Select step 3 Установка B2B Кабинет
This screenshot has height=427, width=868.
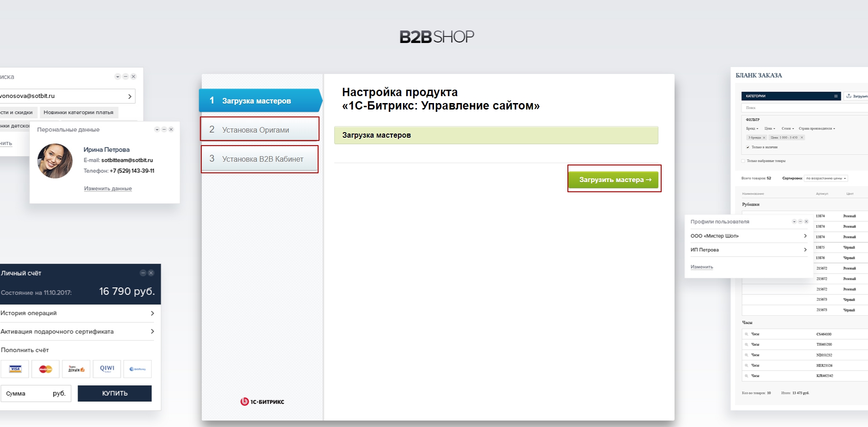point(259,159)
